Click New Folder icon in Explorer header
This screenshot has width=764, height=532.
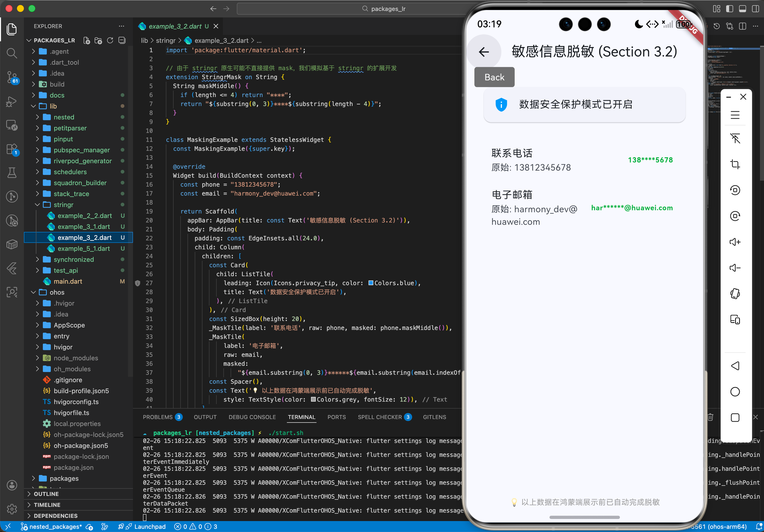click(x=98, y=41)
